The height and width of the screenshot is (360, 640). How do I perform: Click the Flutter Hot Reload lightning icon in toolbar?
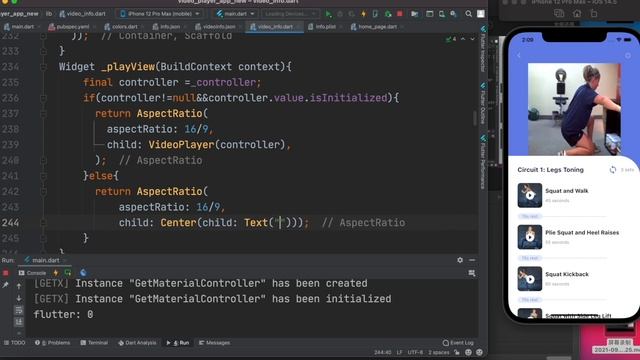coord(363,14)
